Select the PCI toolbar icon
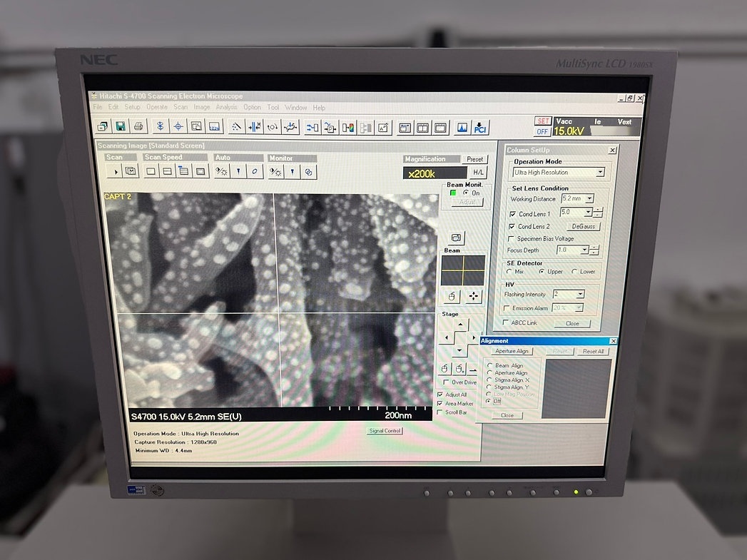 tap(479, 127)
